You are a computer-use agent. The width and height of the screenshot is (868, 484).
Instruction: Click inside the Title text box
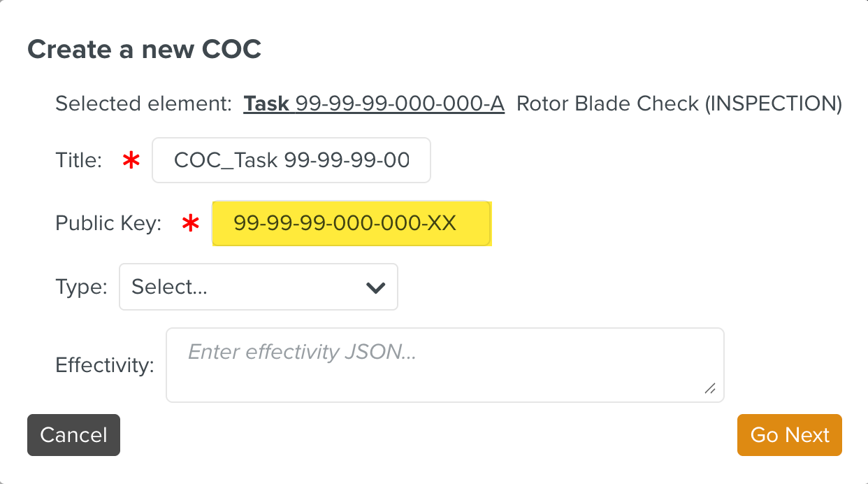pyautogui.click(x=291, y=159)
